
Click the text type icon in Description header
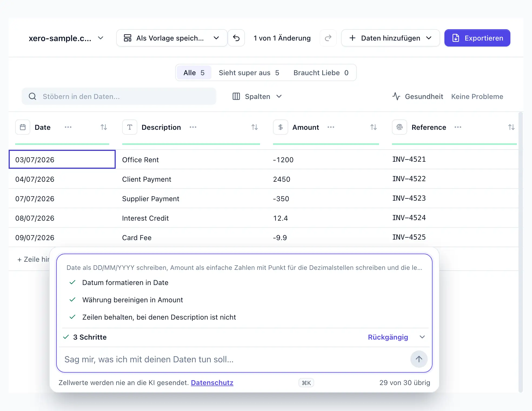coord(130,127)
